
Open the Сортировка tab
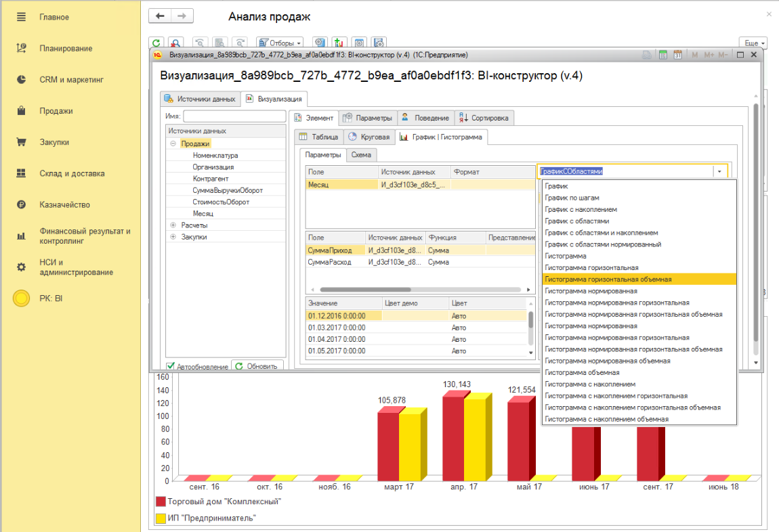[484, 118]
